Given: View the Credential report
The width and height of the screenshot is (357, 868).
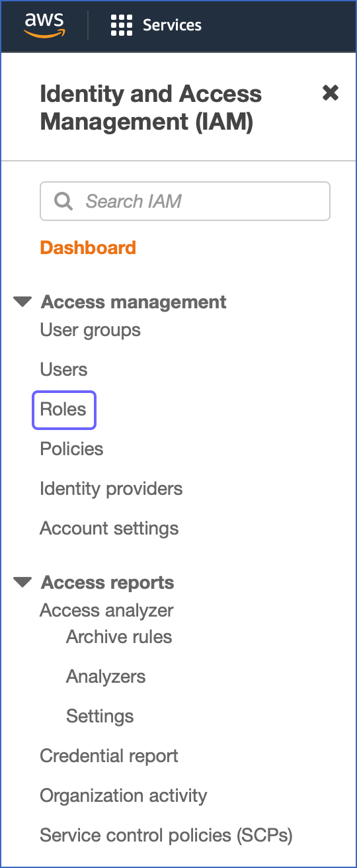Looking at the screenshot, I should (110, 756).
